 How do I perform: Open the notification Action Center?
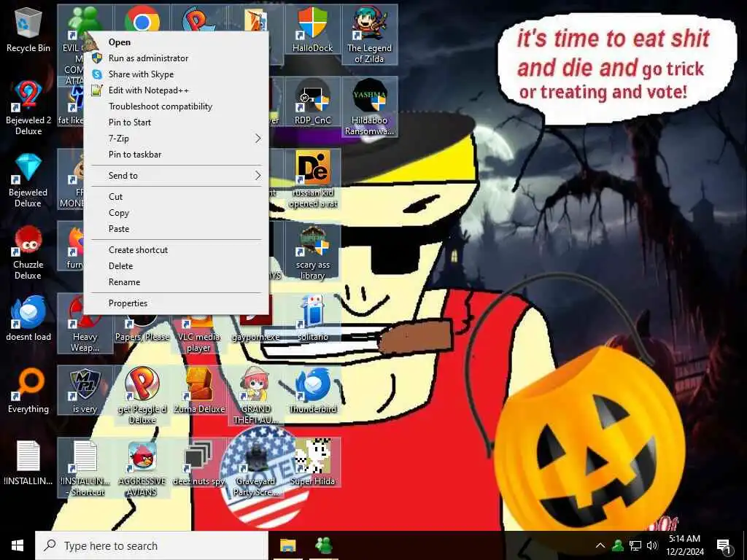pyautogui.click(x=724, y=545)
